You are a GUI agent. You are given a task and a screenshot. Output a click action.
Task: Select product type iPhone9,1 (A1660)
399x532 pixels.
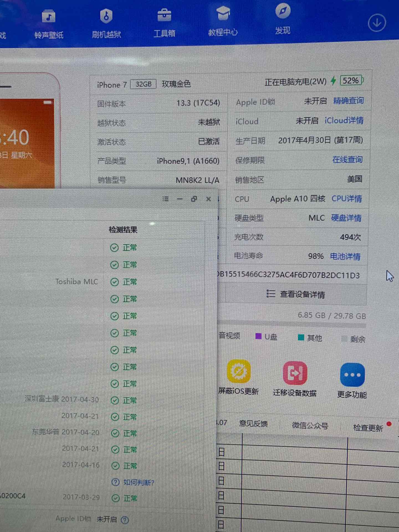pyautogui.click(x=188, y=161)
